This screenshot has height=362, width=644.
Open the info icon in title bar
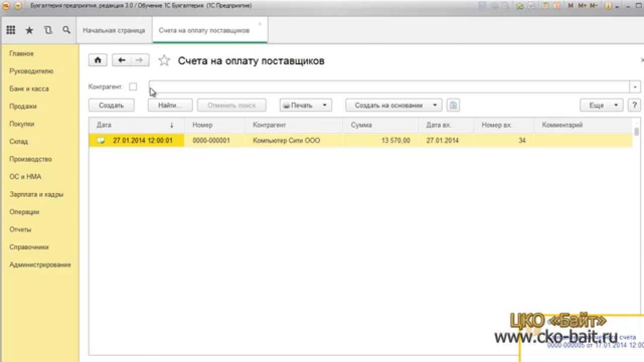(x=608, y=6)
